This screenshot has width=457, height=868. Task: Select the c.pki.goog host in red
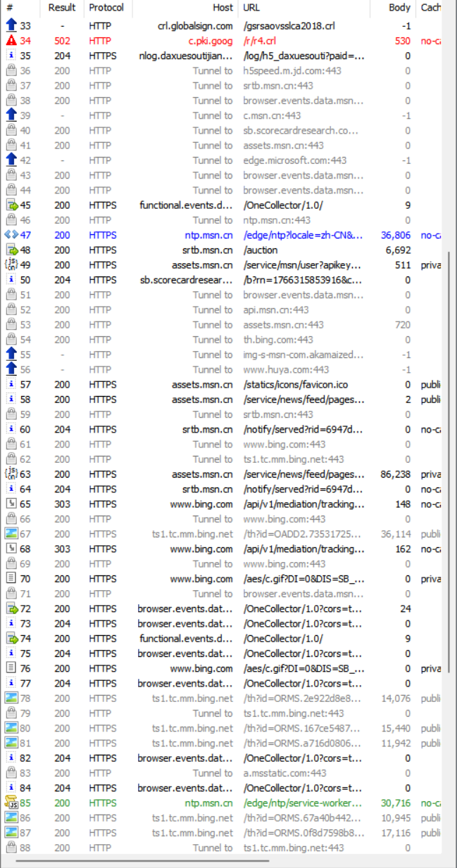point(211,41)
